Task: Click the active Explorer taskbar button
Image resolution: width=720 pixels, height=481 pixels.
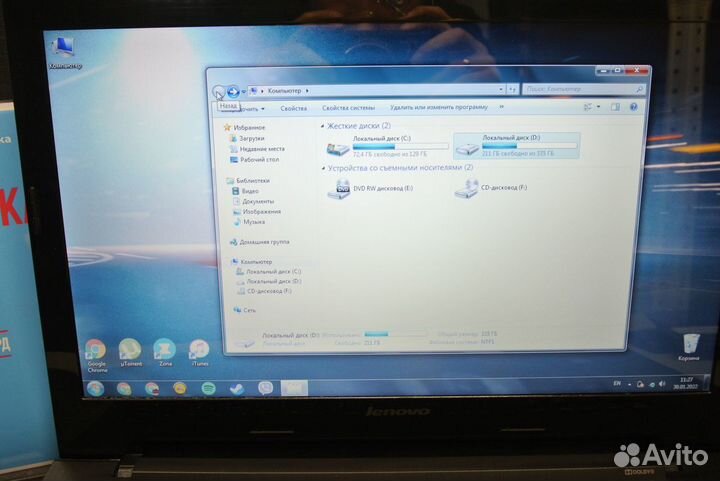Action: pos(294,388)
